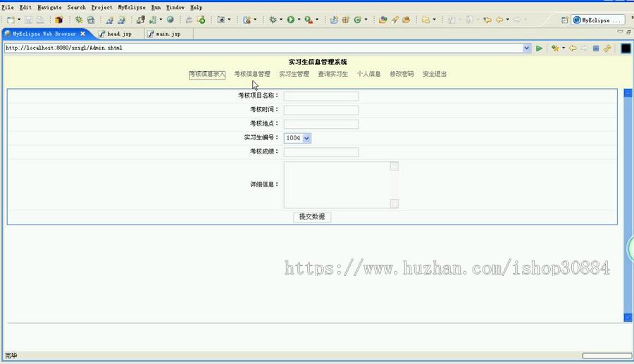Viewport: 634px width, 364px height.
Task: Click the MyEclipse perspective button
Action: tap(597, 20)
